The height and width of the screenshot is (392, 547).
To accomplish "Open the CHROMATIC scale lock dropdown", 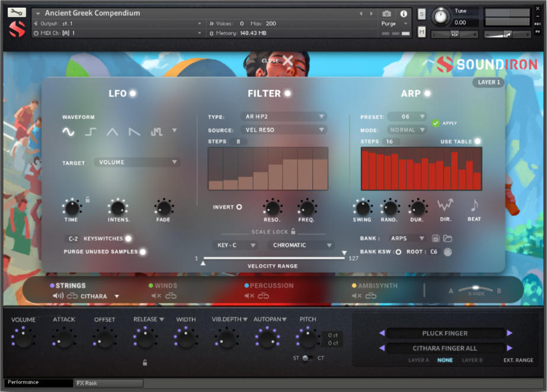I will (x=302, y=245).
